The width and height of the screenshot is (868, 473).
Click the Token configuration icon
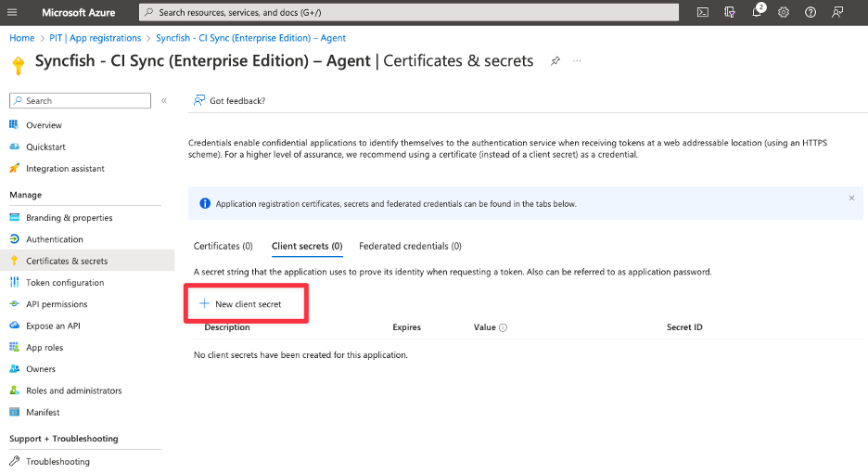[x=15, y=282]
